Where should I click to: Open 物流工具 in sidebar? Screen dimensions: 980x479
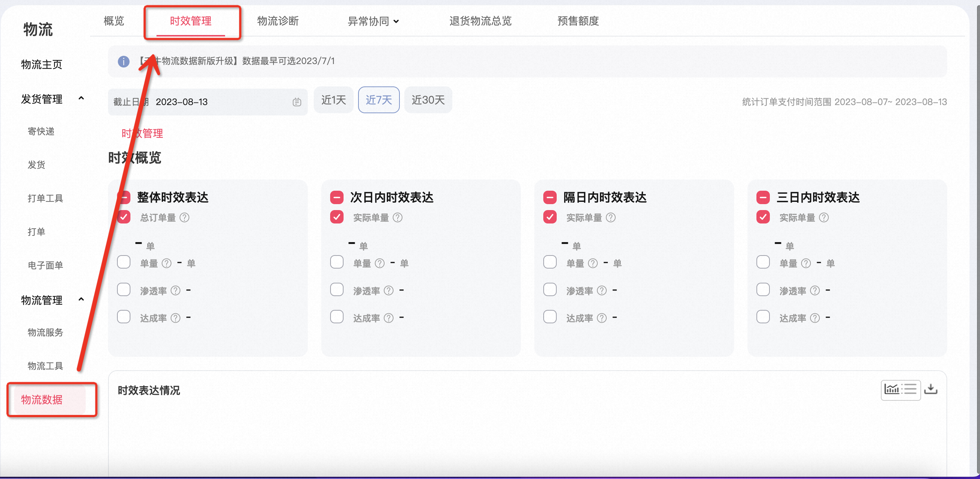(45, 366)
